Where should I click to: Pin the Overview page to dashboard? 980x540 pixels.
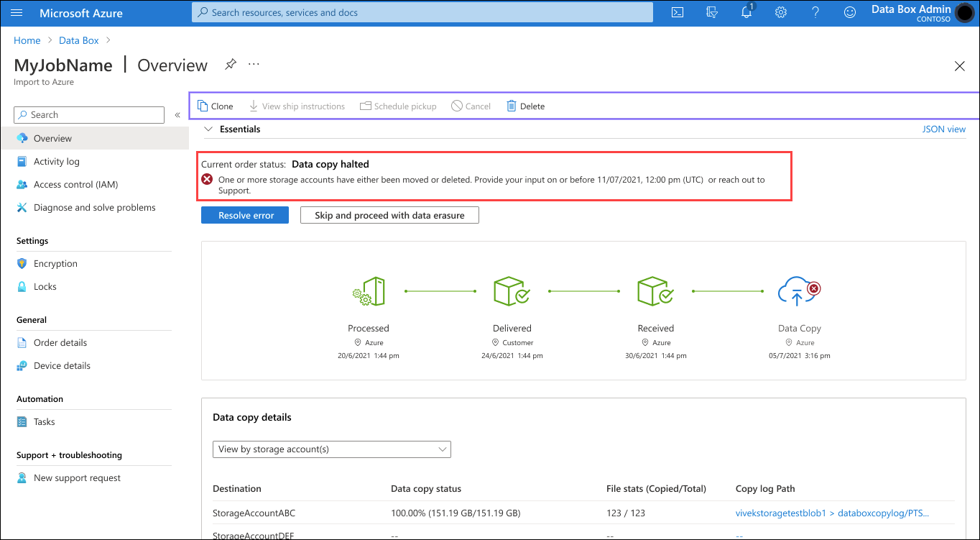(x=230, y=64)
